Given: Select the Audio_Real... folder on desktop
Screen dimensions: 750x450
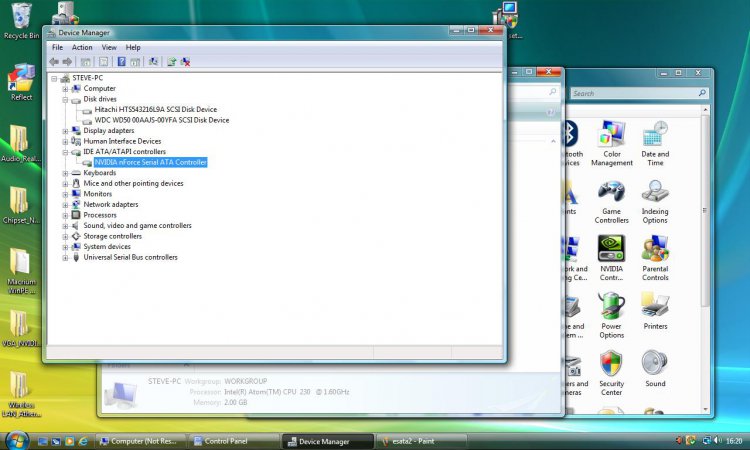Looking at the screenshot, I should (21, 143).
